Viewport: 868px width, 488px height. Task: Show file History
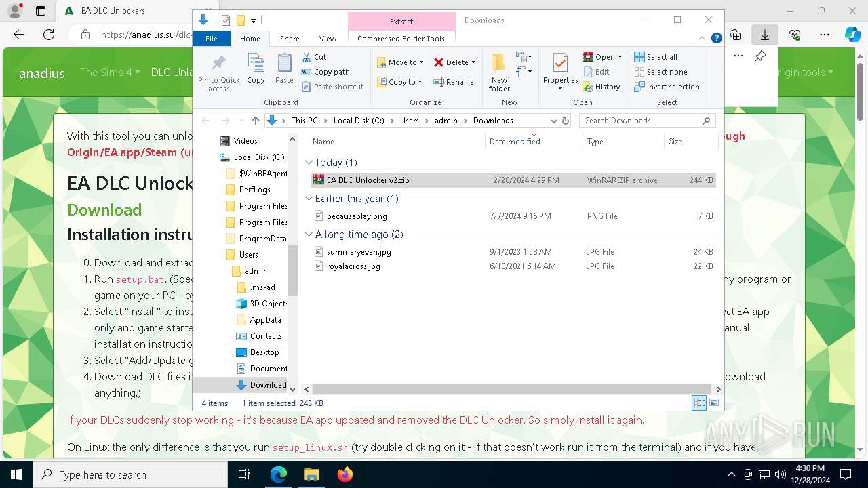pyautogui.click(x=601, y=87)
